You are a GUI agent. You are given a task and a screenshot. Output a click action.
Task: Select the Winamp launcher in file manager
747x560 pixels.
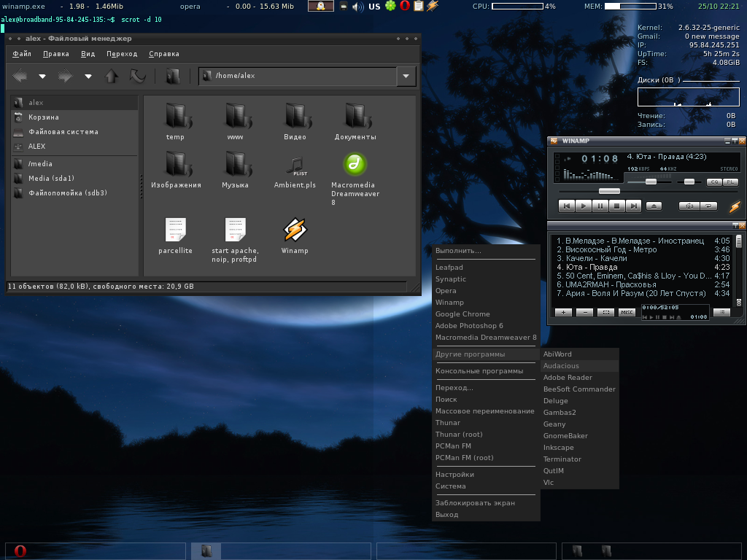[x=295, y=230]
